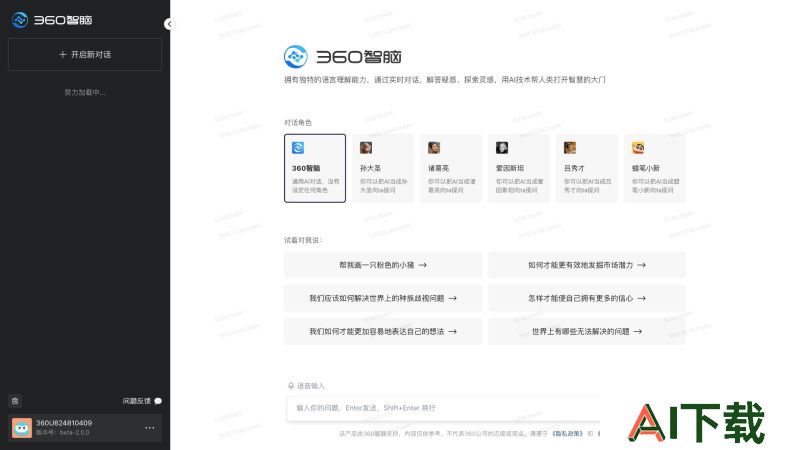Try prompt 帮我画一只粉色的小猪
Image resolution: width=800 pixels, height=450 pixels.
[x=383, y=265]
